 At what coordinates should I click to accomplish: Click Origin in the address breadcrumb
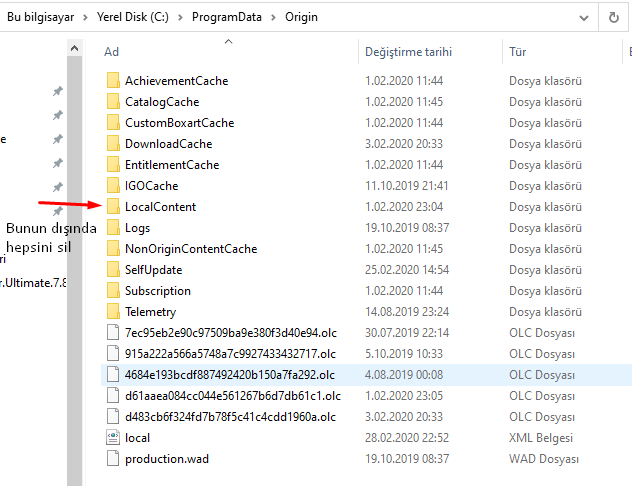301,17
